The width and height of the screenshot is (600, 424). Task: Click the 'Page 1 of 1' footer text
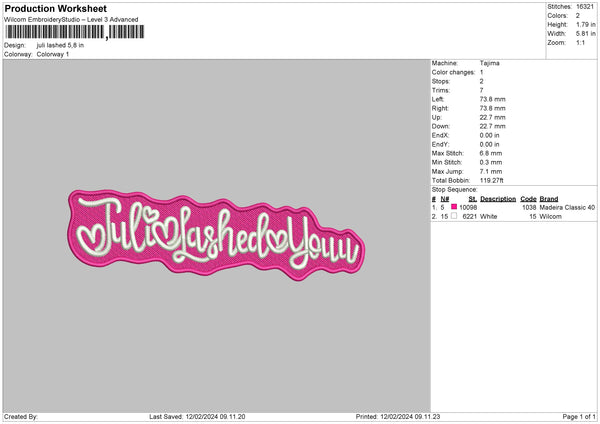(579, 416)
